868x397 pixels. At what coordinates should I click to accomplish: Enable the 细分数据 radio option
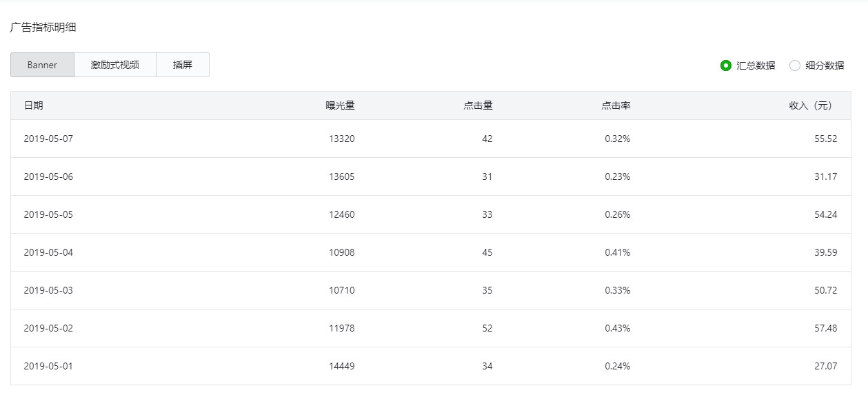795,65
